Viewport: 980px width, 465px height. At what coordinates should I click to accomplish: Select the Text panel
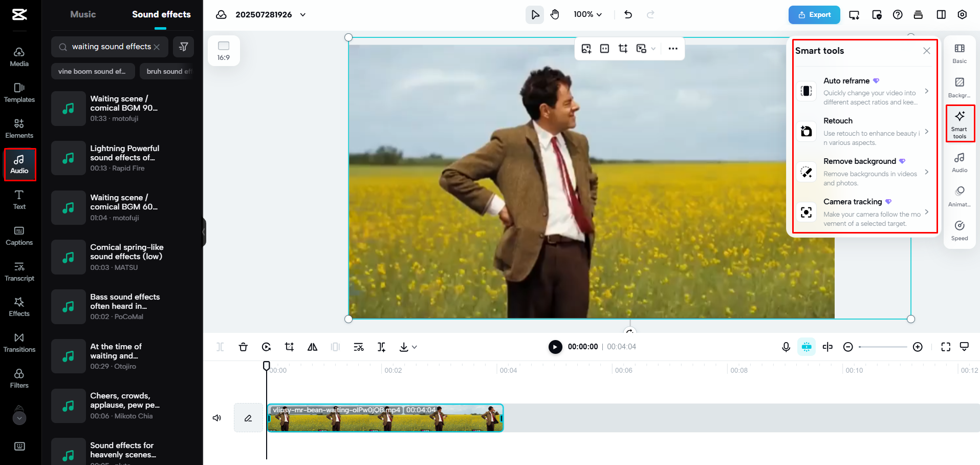tap(19, 200)
